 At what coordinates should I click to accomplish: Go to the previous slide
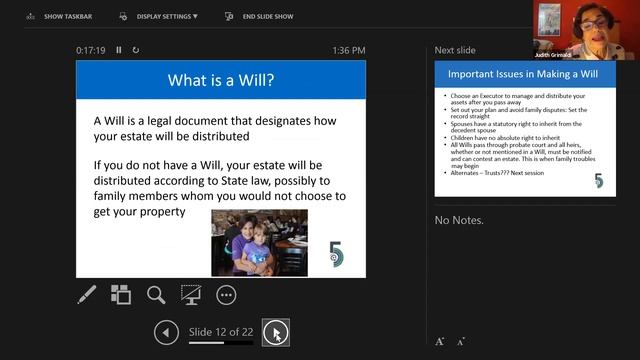click(x=166, y=333)
